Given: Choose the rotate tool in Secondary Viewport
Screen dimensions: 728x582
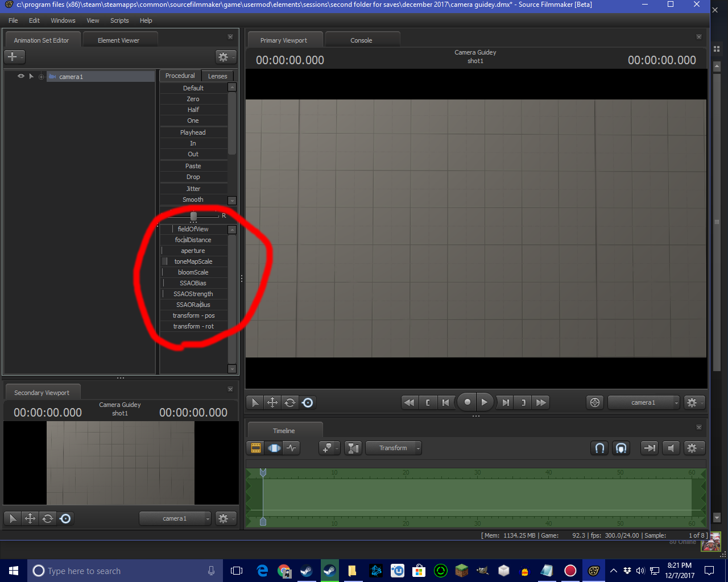Looking at the screenshot, I should click(48, 518).
